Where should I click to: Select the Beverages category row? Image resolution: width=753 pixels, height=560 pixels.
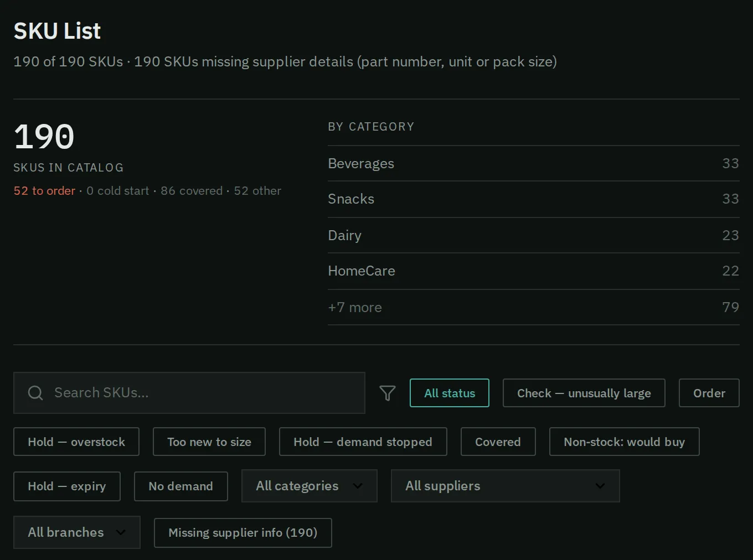(x=534, y=164)
